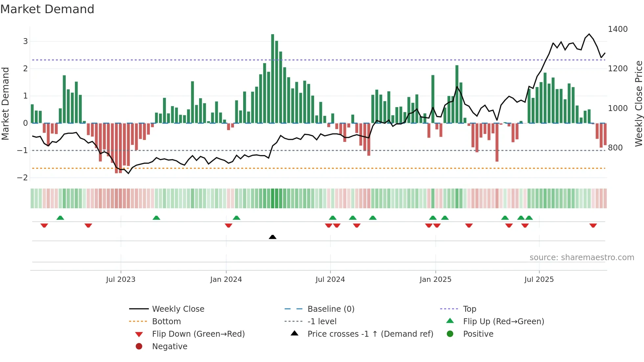Click the Flip Up (Red→Green) legend label

[504, 321]
